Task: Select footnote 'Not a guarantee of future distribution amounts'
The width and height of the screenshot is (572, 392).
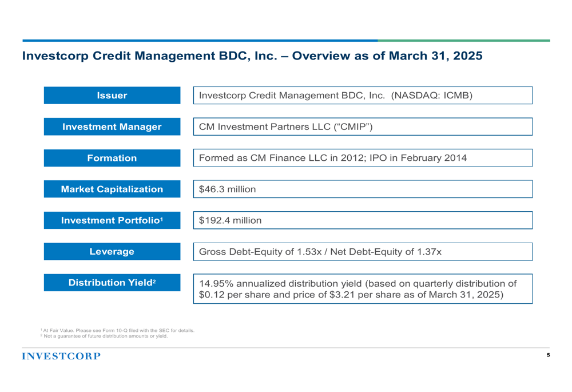Action: click(x=104, y=336)
